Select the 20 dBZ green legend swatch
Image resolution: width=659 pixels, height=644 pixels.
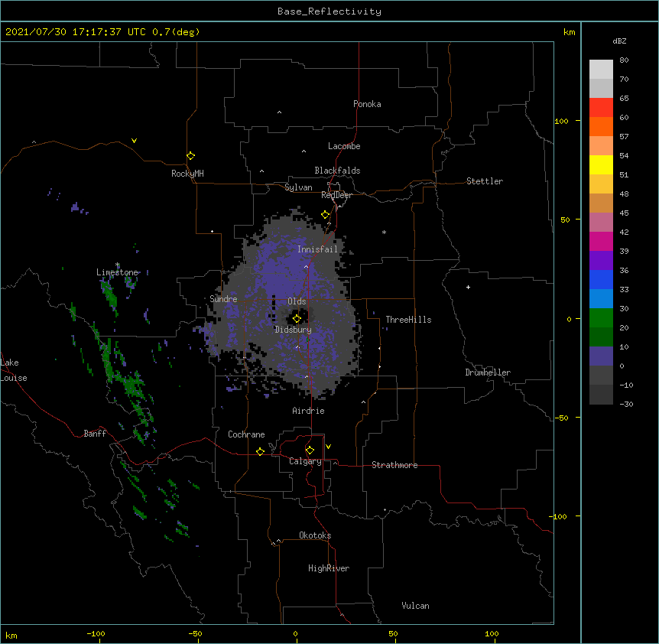pyautogui.click(x=601, y=337)
